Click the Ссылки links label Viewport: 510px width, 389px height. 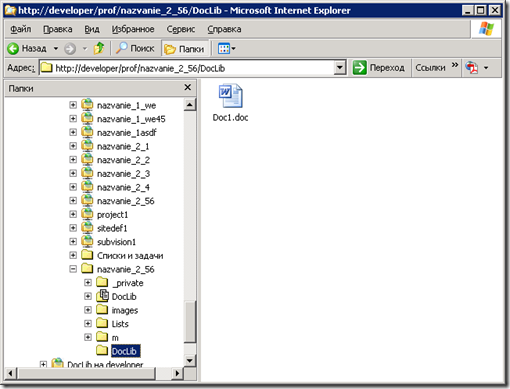[430, 68]
